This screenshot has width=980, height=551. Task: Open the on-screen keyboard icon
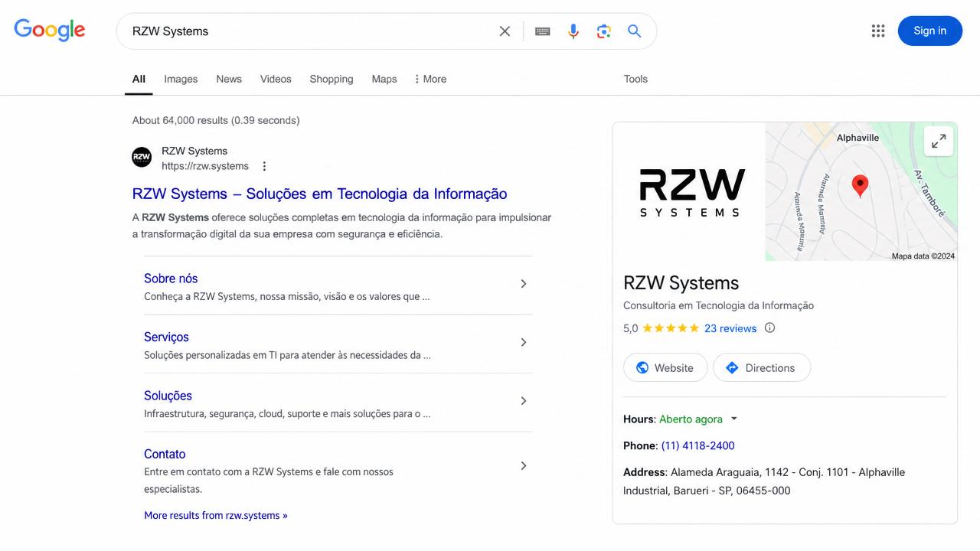(x=543, y=31)
